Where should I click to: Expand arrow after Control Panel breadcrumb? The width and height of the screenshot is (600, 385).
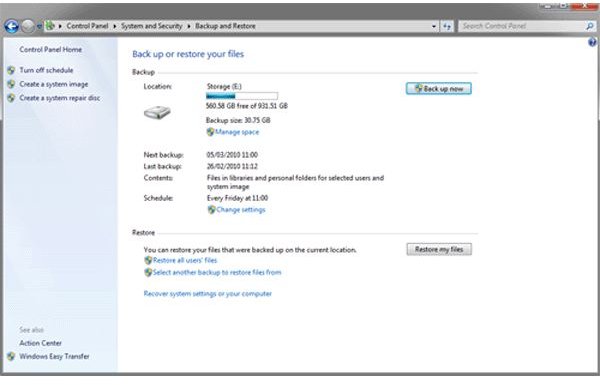pyautogui.click(x=115, y=26)
